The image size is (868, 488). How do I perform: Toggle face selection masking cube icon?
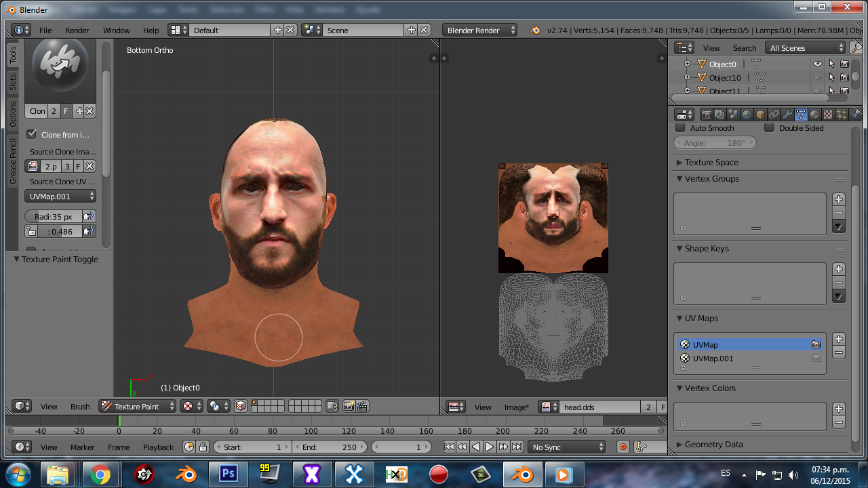coord(240,406)
